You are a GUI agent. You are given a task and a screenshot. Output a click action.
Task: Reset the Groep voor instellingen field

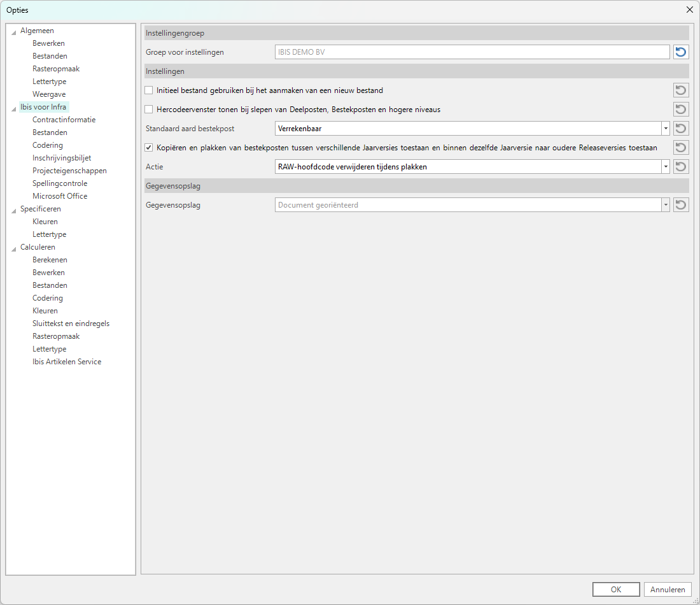coord(681,52)
